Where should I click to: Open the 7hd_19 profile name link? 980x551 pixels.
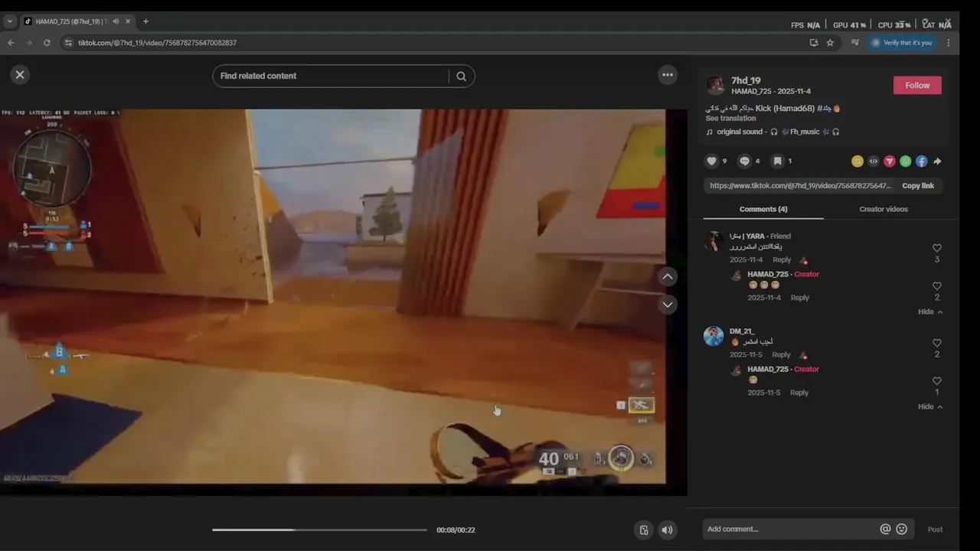[x=746, y=80]
